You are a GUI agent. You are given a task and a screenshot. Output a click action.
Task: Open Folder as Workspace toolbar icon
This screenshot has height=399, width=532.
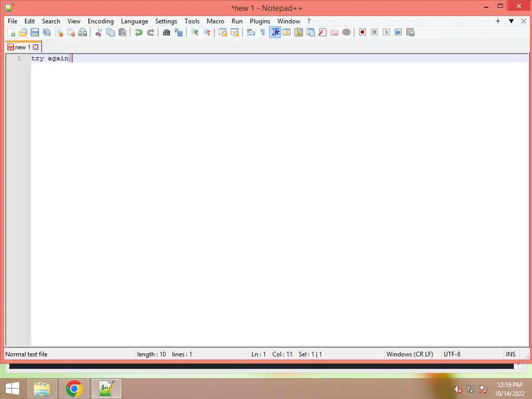coord(335,32)
